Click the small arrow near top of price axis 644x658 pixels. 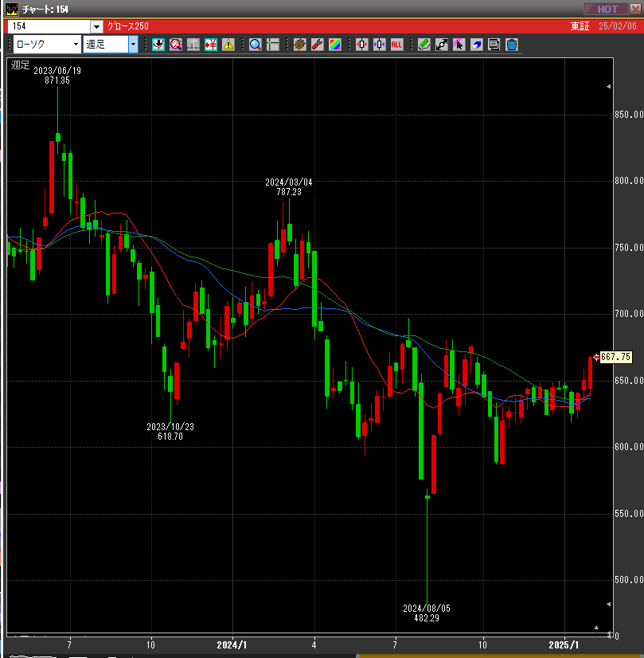point(608,87)
